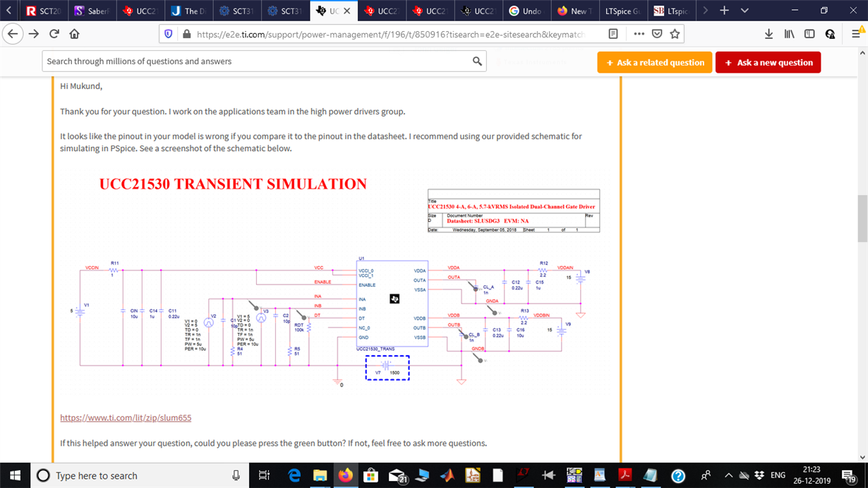Open File Explorer from taskbar
This screenshot has width=868, height=488.
coord(320,475)
